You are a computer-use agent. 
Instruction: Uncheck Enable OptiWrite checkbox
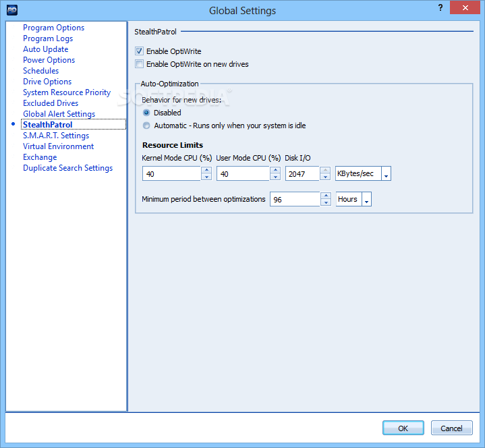(x=139, y=51)
